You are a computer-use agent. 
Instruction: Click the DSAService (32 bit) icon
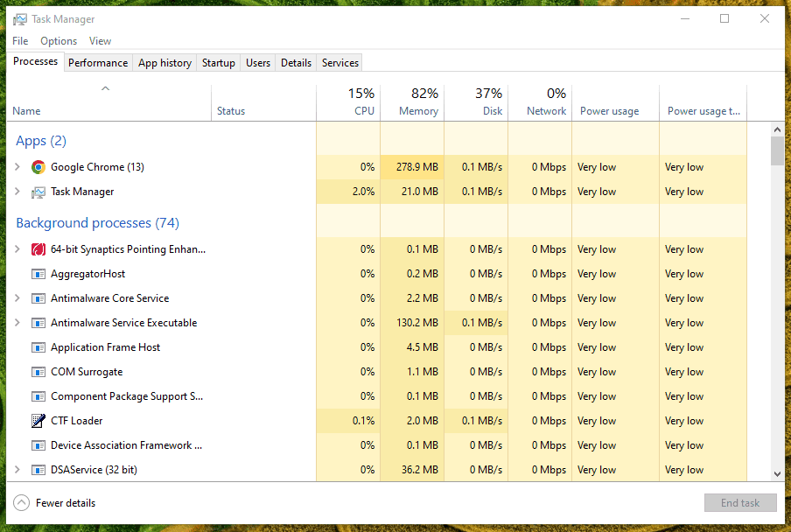38,470
